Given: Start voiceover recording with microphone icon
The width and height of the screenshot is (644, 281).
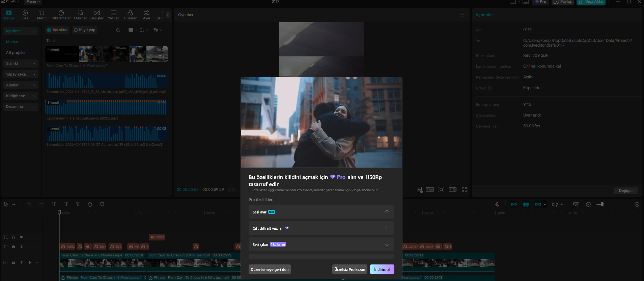Looking at the screenshot, I should pyautogui.click(x=497, y=204).
